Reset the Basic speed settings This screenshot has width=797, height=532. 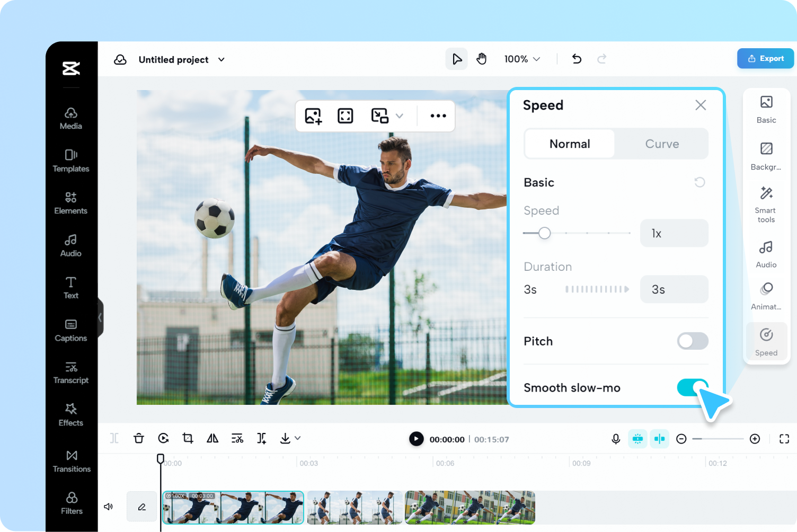(x=700, y=182)
